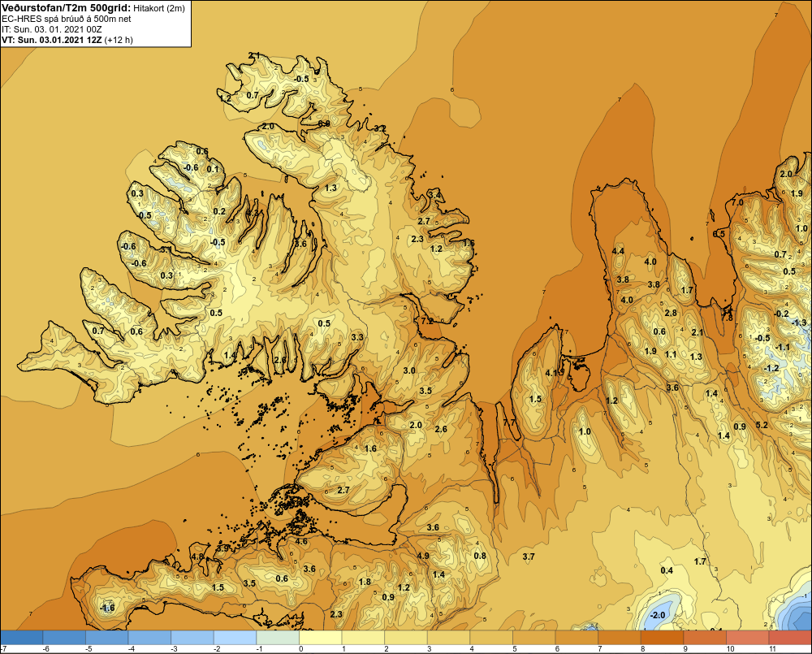Click line 'EC-HRES spá brúuð á 500m net'
This screenshot has width=812, height=654.
[67, 19]
